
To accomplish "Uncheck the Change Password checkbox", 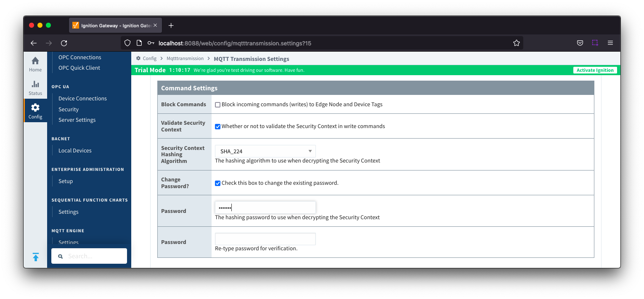I will coord(217,183).
